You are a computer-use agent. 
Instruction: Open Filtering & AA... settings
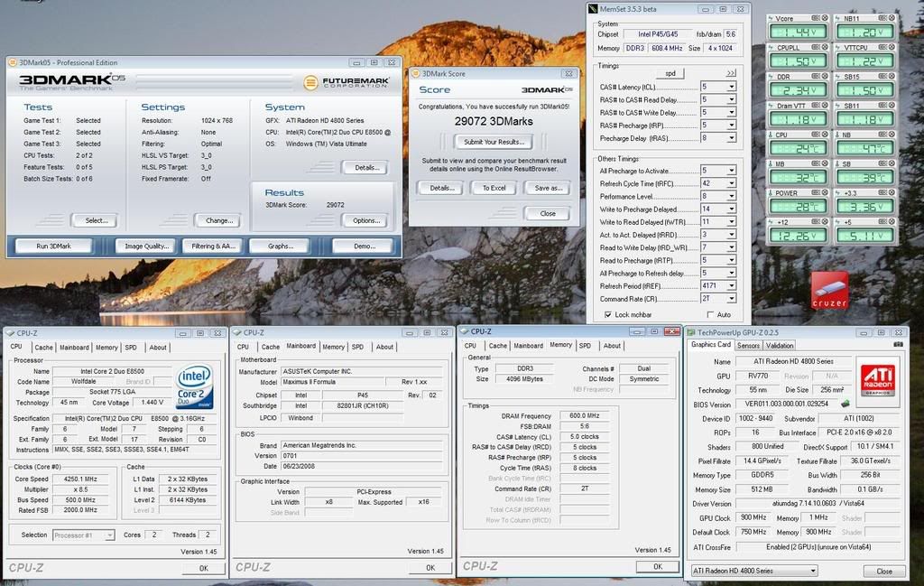pyautogui.click(x=213, y=246)
